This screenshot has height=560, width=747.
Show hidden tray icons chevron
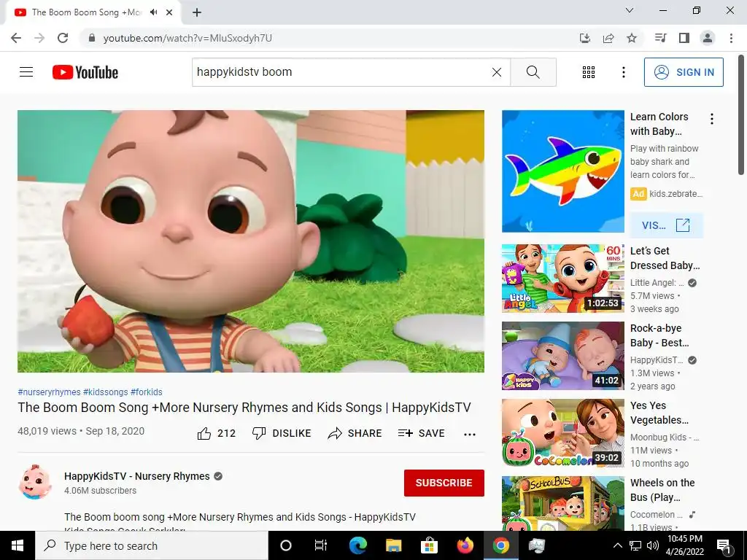(x=617, y=545)
